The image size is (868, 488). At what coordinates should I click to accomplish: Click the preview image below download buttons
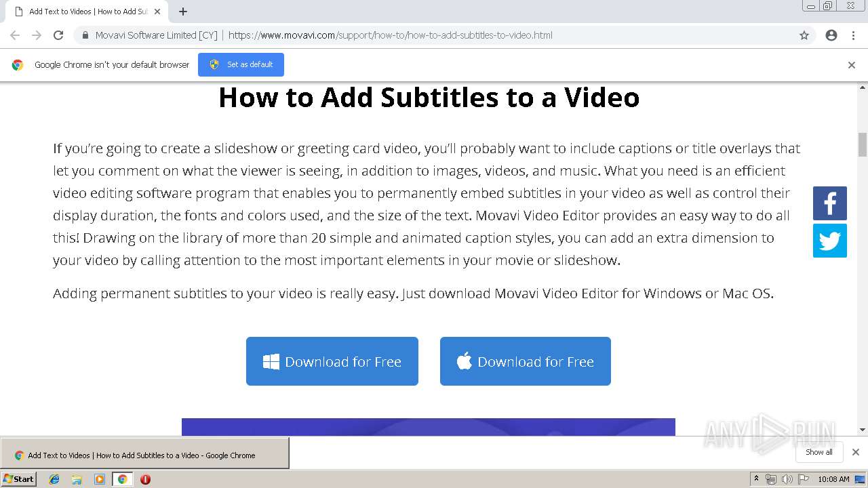tap(429, 427)
